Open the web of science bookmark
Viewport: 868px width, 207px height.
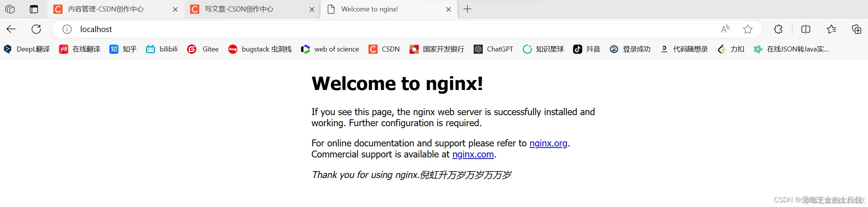click(x=330, y=49)
